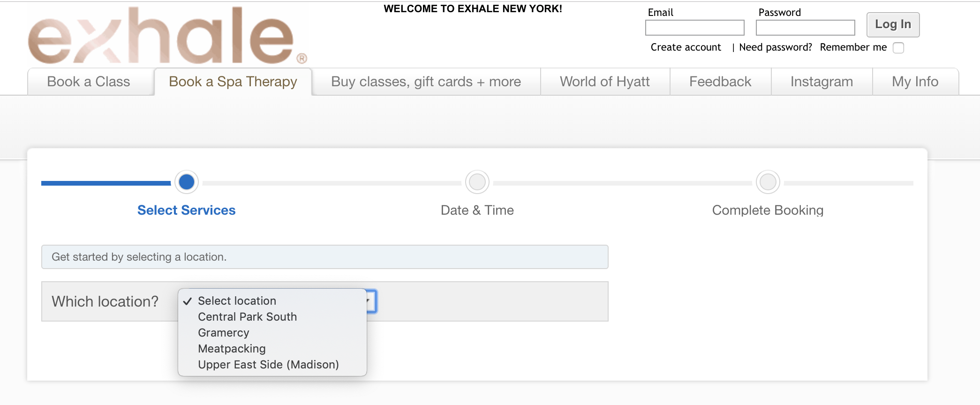Open the Instagram tab
980x405 pixels.
click(822, 82)
